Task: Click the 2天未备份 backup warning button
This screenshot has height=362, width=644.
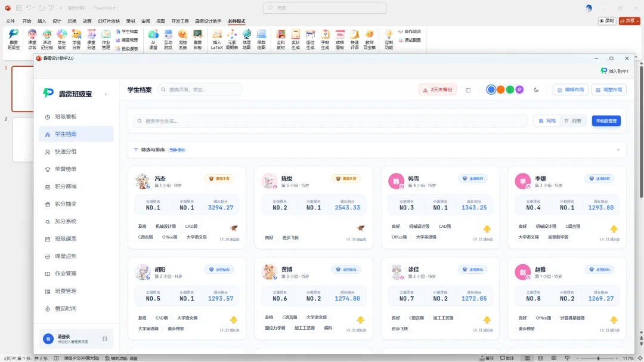Action: click(438, 89)
